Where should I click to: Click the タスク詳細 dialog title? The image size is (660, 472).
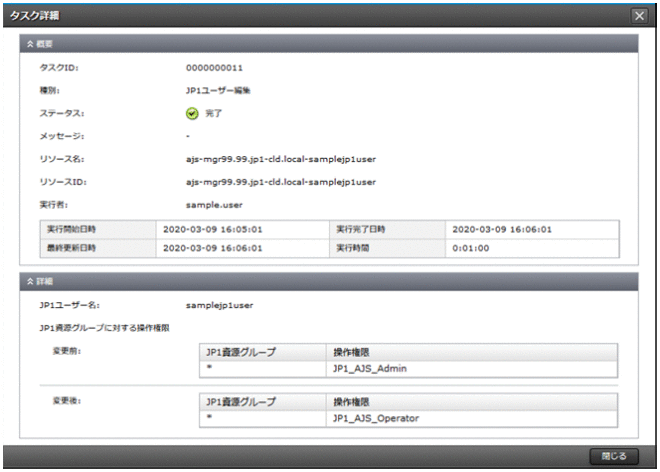pyautogui.click(x=35, y=16)
